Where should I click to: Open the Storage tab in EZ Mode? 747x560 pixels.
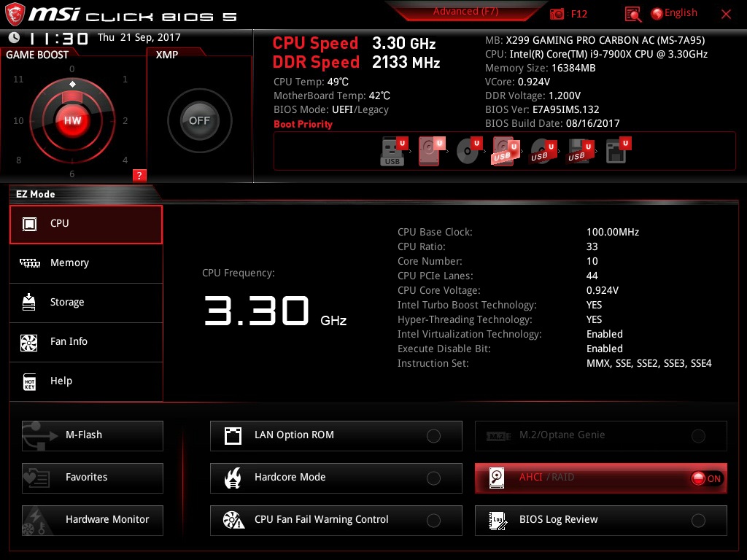[86, 303]
